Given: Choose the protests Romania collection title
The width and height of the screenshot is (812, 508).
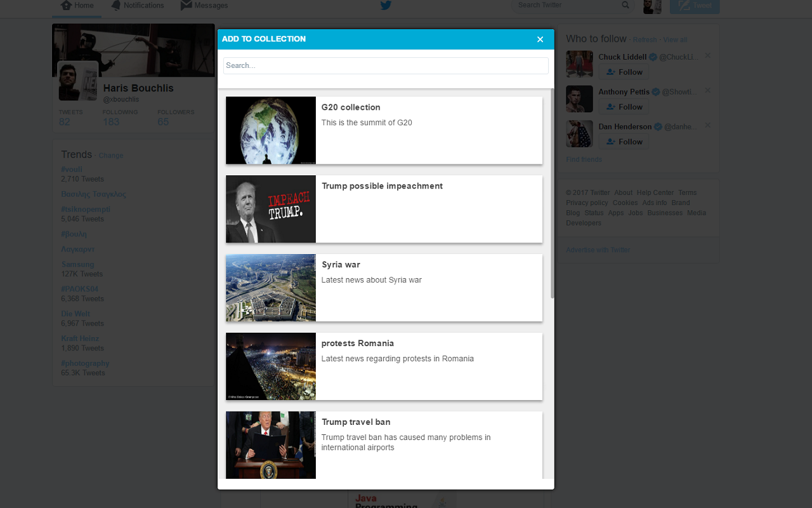Looking at the screenshot, I should 358,344.
